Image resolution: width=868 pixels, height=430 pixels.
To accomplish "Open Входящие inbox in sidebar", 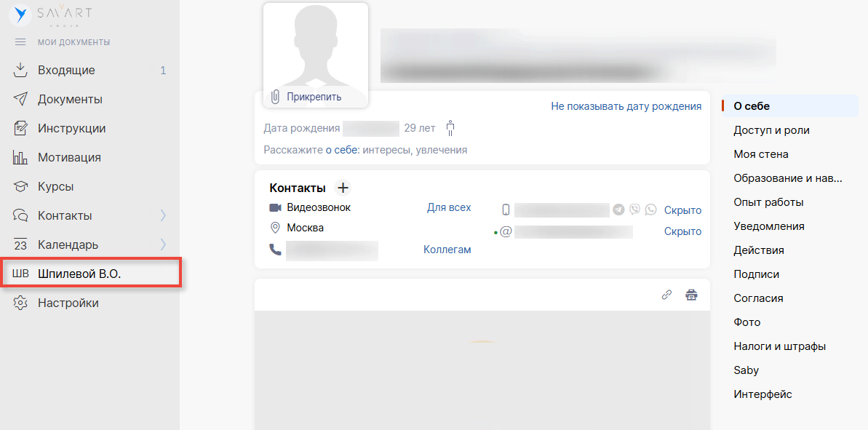I will (66, 71).
